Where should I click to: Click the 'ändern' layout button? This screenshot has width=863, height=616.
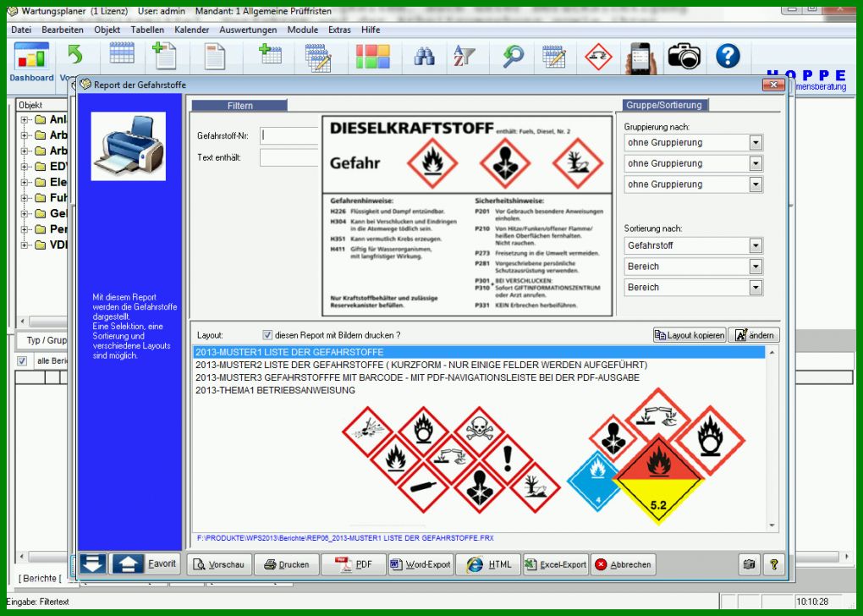pos(754,335)
